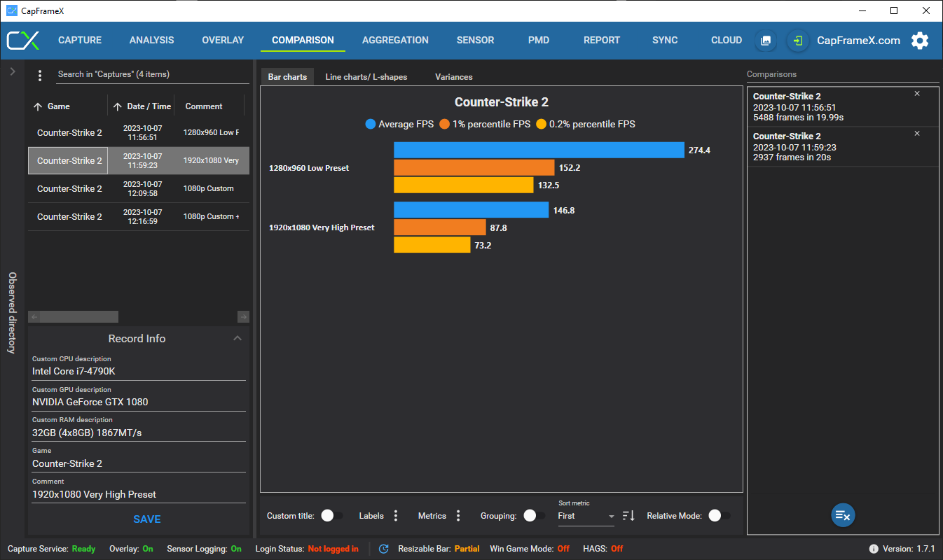The image size is (943, 560).
Task: Click the Search in Captures field
Action: [x=153, y=74]
